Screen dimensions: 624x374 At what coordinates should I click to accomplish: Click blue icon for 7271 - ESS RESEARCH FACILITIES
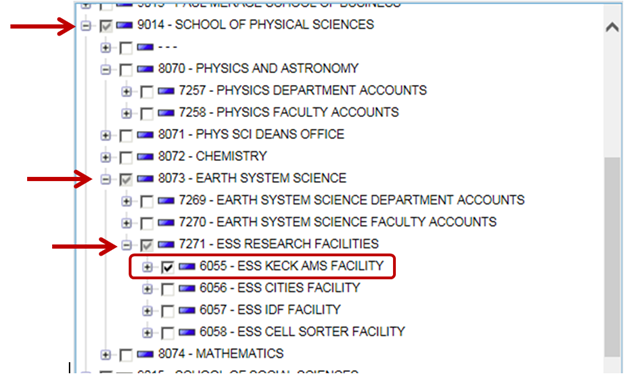pyautogui.click(x=166, y=244)
